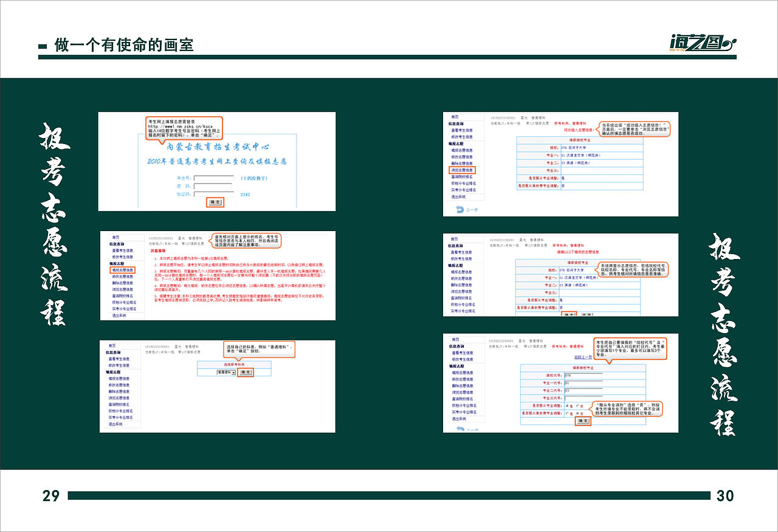Click the 专业二代号 input field
This screenshot has width=778, height=532.
583,390
